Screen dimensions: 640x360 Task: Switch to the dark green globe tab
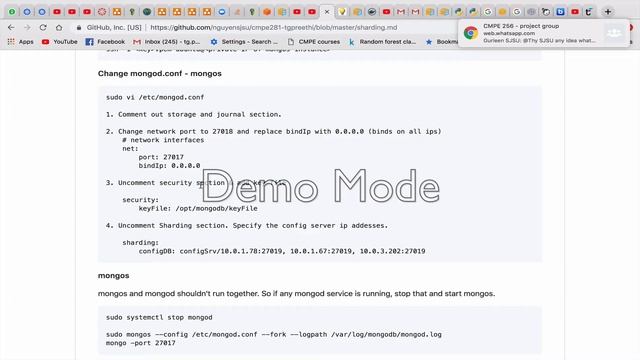pyautogui.click(x=147, y=12)
